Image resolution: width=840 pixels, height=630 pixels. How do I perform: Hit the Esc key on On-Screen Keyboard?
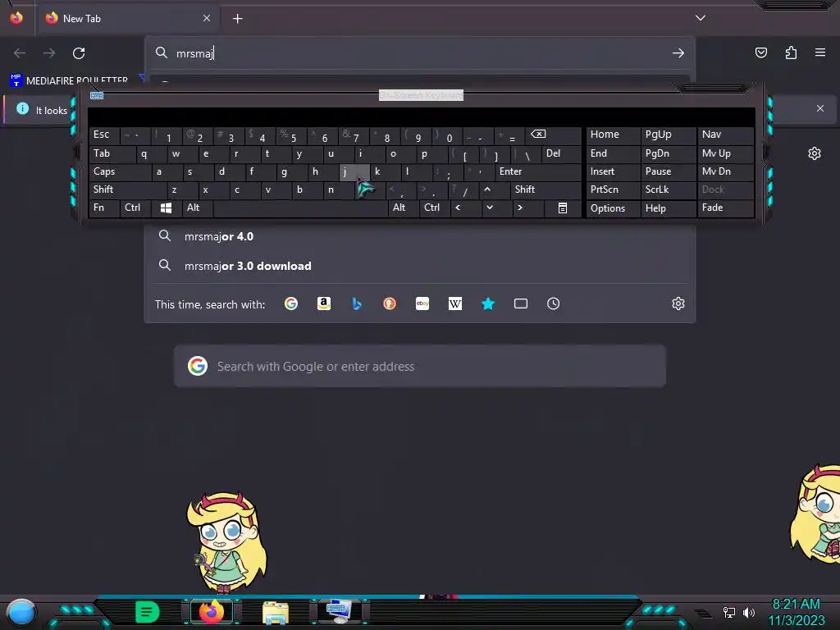pos(104,135)
